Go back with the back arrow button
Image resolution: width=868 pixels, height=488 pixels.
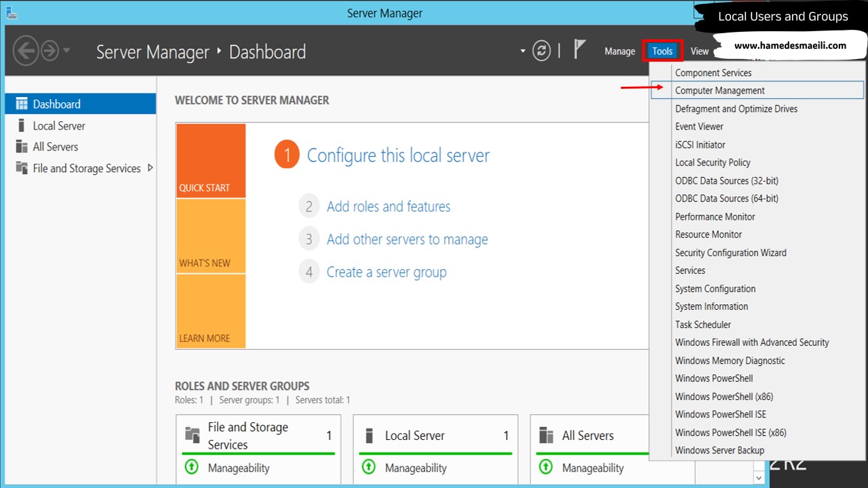(26, 51)
